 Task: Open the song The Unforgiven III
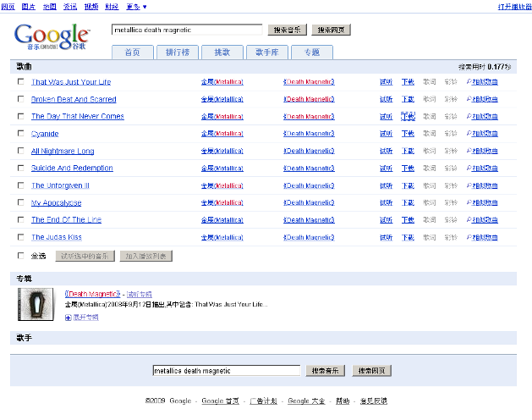[x=60, y=185]
